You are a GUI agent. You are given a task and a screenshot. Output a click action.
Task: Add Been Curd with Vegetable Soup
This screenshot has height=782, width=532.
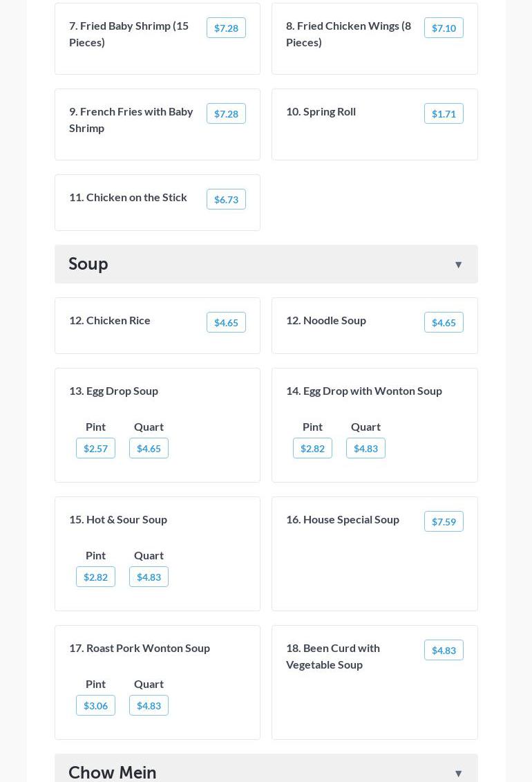pos(444,650)
